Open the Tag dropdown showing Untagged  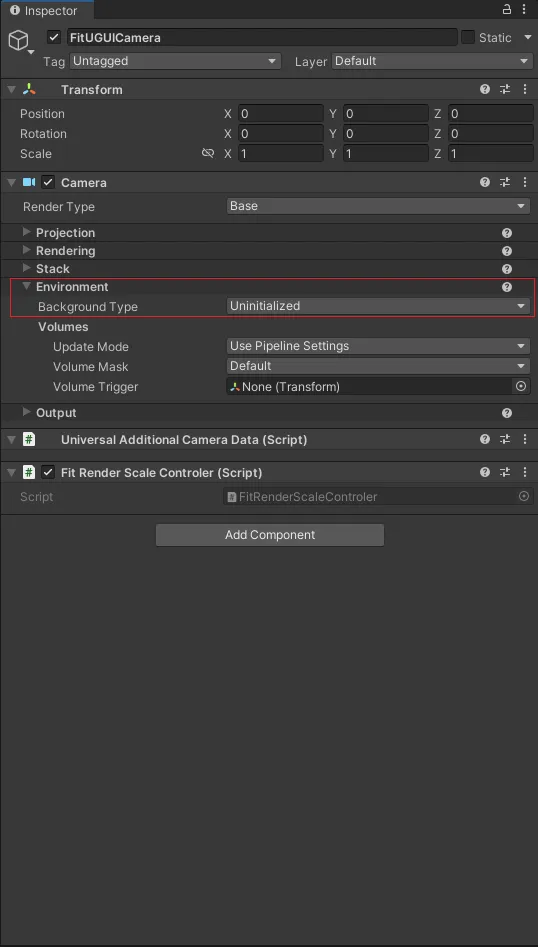(x=176, y=61)
